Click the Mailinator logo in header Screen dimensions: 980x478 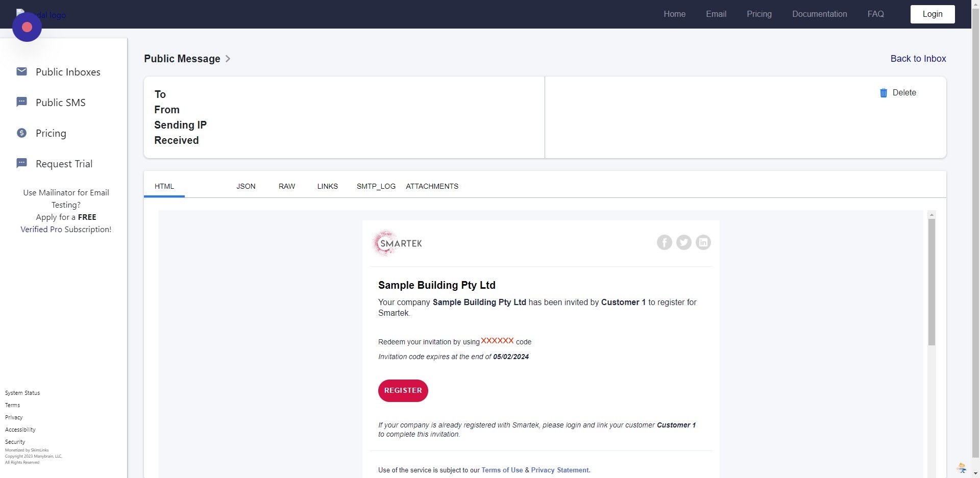tap(41, 14)
